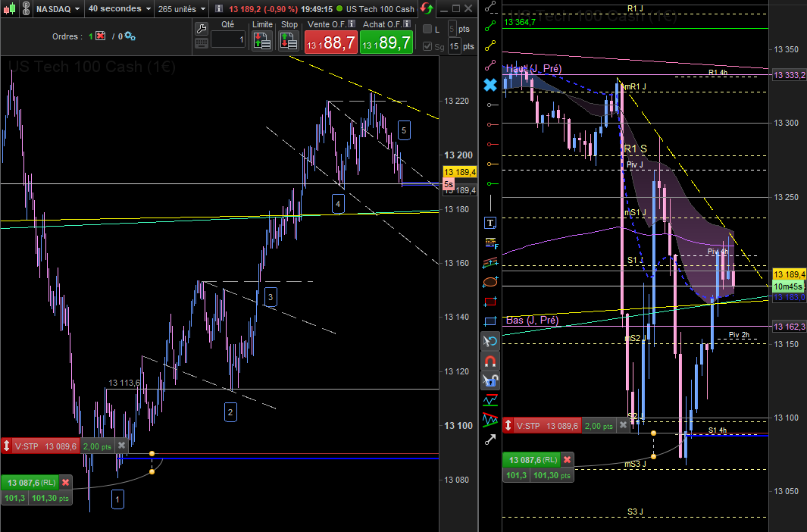This screenshot has width=807, height=532.
Task: Select the ellipse drawing tool
Action: tap(490, 282)
